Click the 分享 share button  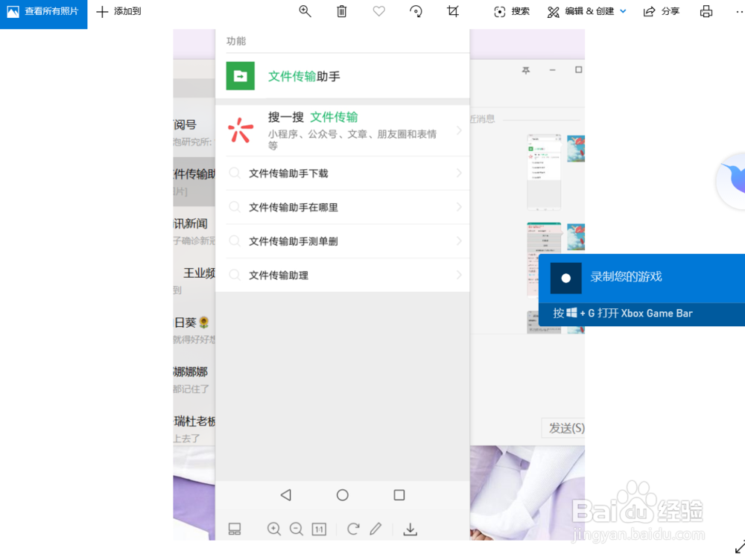(x=662, y=11)
